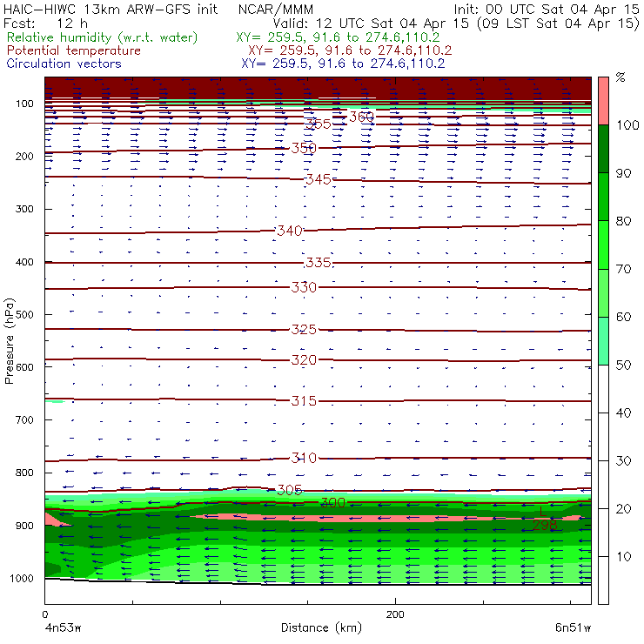The width and height of the screenshot is (644, 644).
Task: Click the 340 contour label
Action: click(x=289, y=231)
